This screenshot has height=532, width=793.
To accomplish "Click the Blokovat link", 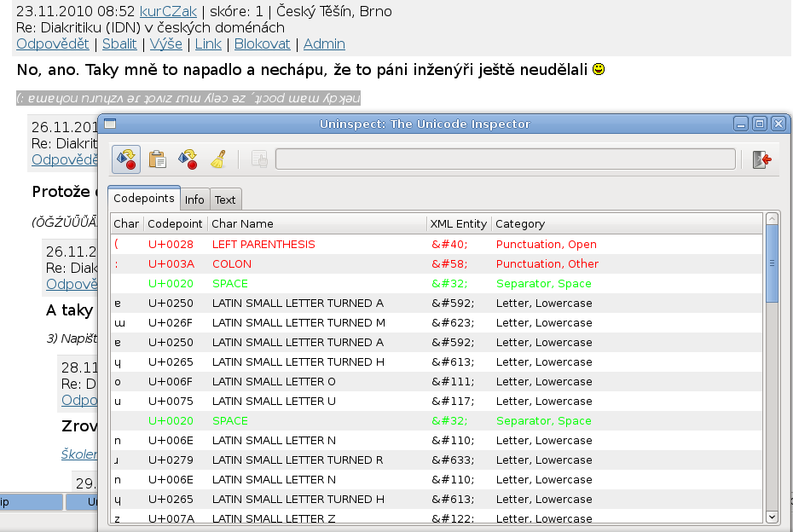I will (262, 43).
